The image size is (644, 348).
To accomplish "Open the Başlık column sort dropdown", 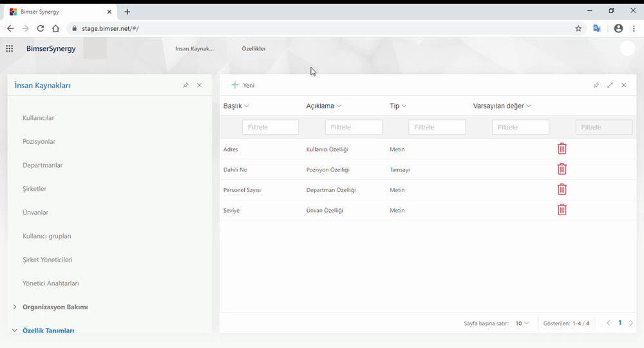I will pos(236,106).
